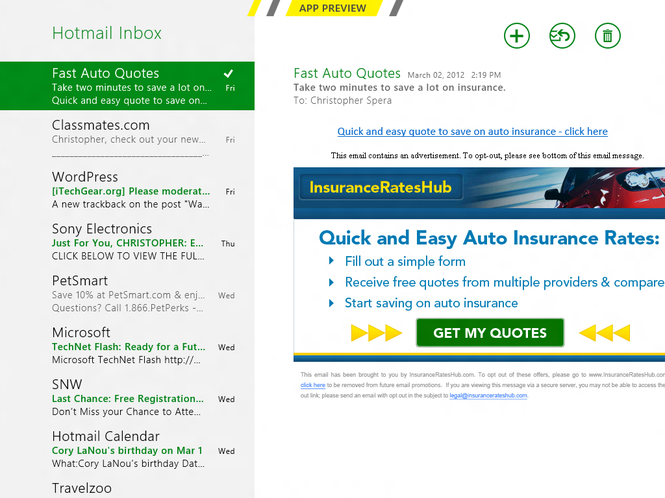Click the 'Quick and Easy Auto Insurance Rates' heading
Viewport: 665px width, 498px height.
point(489,238)
